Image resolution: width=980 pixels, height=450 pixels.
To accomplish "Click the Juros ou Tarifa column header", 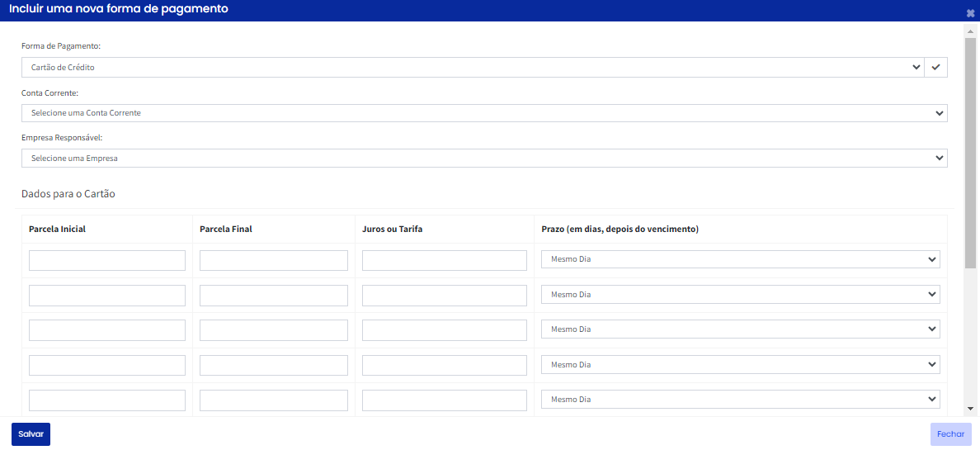I will tap(393, 229).
